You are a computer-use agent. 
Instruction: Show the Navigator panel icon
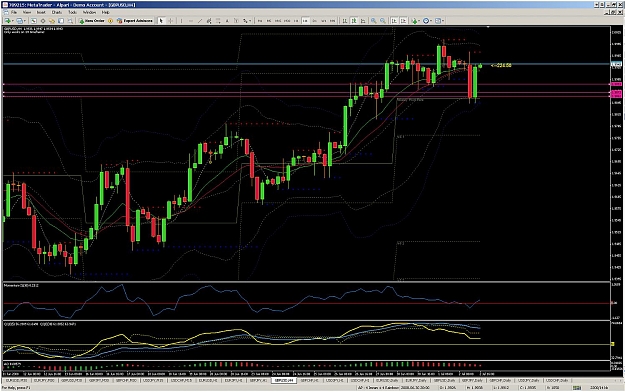52,21
